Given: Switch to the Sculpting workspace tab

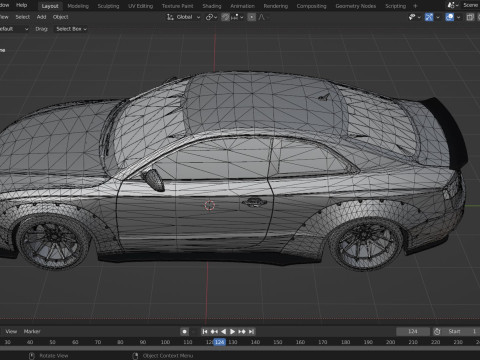Looking at the screenshot, I should point(108,6).
